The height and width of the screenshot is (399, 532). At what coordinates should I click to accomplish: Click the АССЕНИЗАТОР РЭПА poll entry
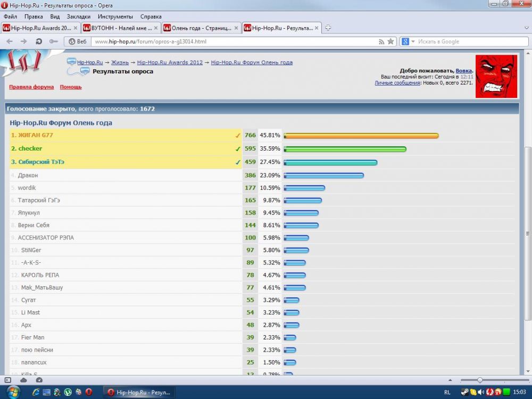click(x=46, y=238)
